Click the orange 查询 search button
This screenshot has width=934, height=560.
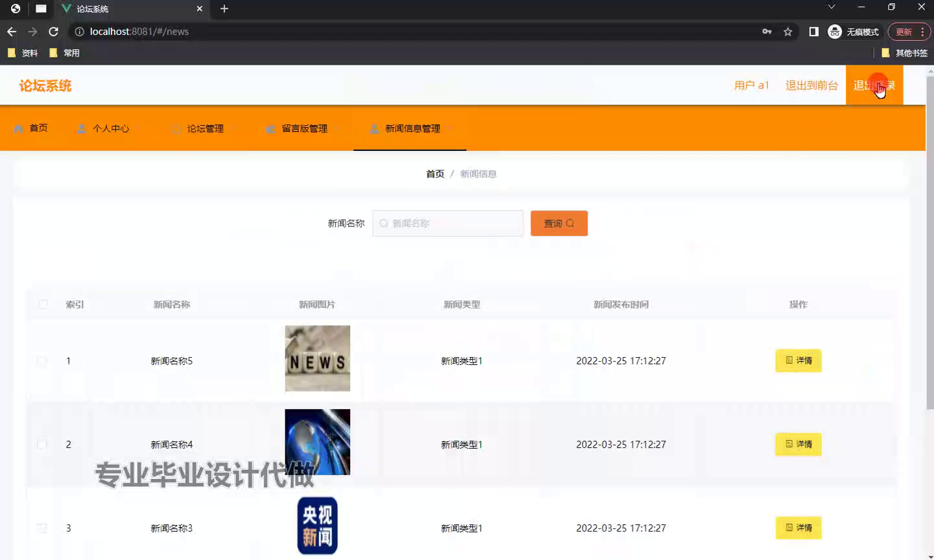pyautogui.click(x=559, y=224)
